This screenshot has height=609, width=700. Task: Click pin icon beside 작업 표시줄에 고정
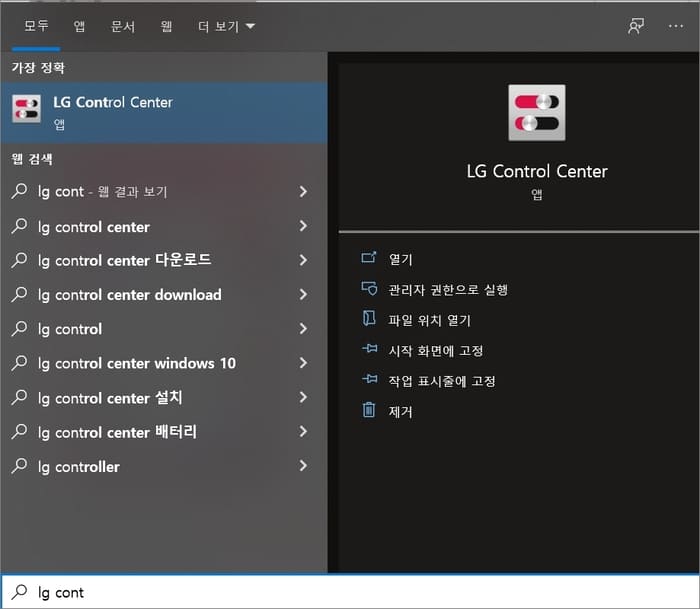pyautogui.click(x=370, y=379)
